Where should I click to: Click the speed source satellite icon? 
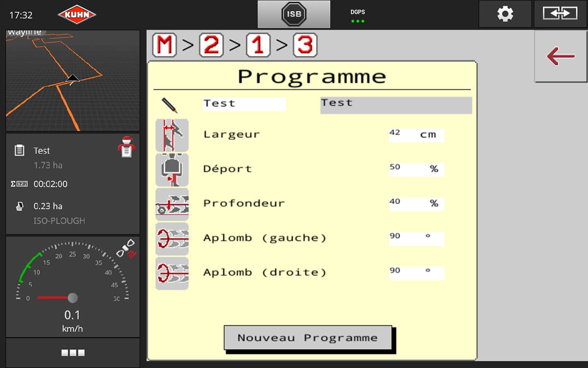click(126, 249)
